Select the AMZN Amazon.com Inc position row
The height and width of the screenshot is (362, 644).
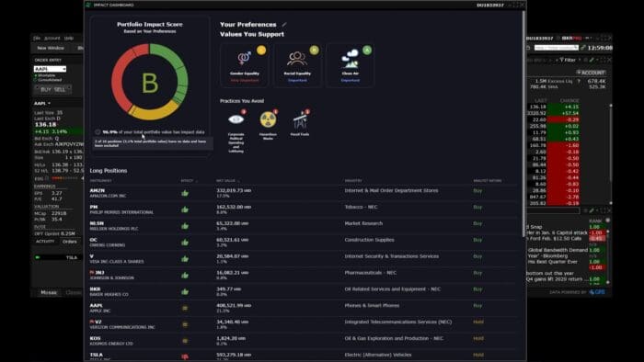coord(303,193)
